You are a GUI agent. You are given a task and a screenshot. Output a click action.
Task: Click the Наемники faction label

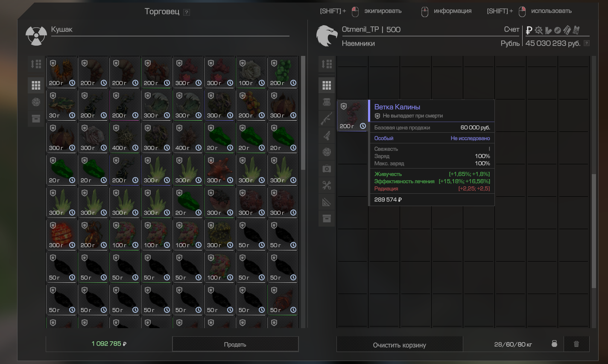358,44
